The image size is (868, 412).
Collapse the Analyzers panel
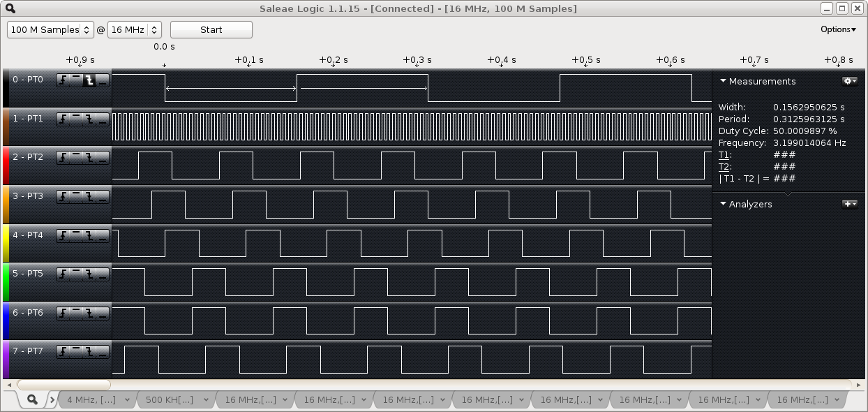tap(724, 204)
